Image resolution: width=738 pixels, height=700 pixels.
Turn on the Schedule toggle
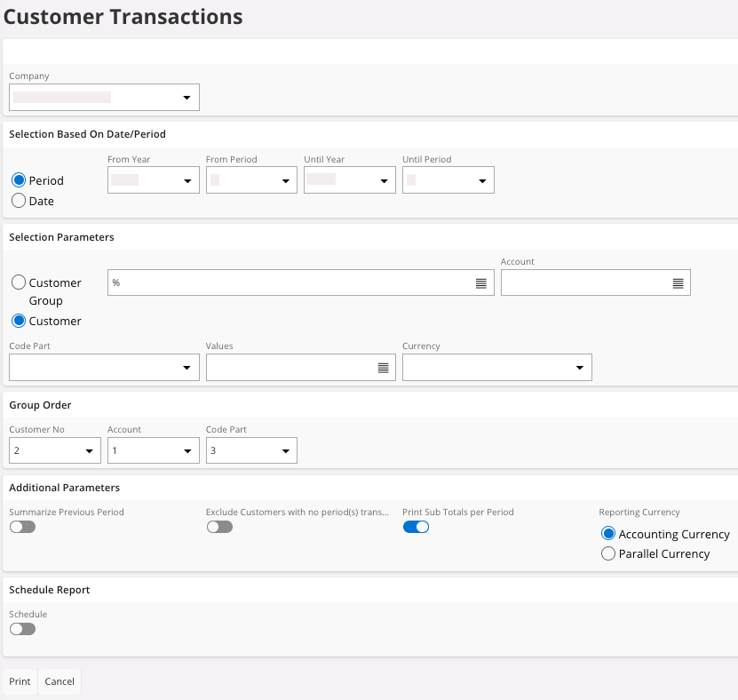(22, 629)
